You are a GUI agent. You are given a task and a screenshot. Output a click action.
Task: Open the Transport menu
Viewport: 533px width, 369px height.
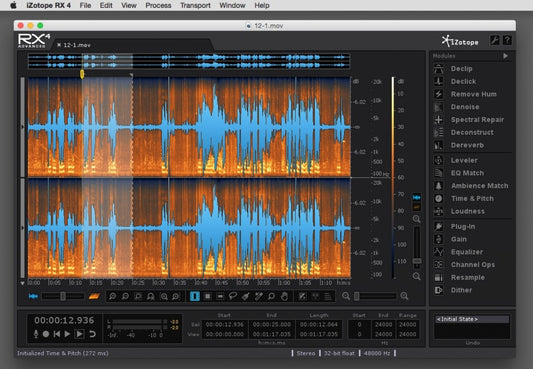pyautogui.click(x=195, y=5)
